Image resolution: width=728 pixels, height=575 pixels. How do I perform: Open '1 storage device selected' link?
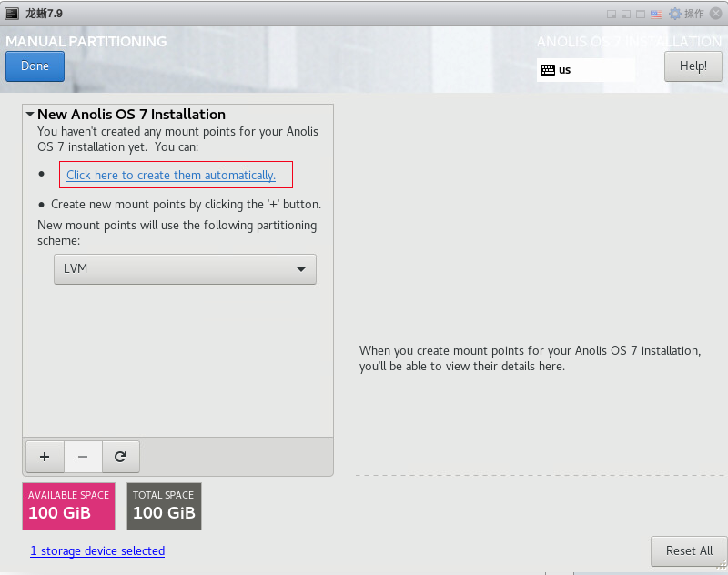pyautogui.click(x=97, y=550)
